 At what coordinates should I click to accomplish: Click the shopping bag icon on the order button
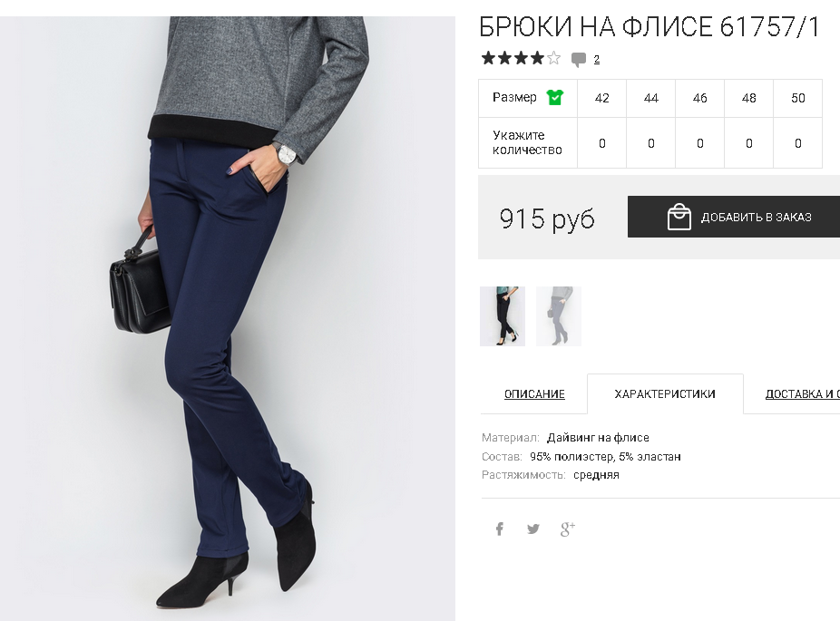click(x=679, y=217)
